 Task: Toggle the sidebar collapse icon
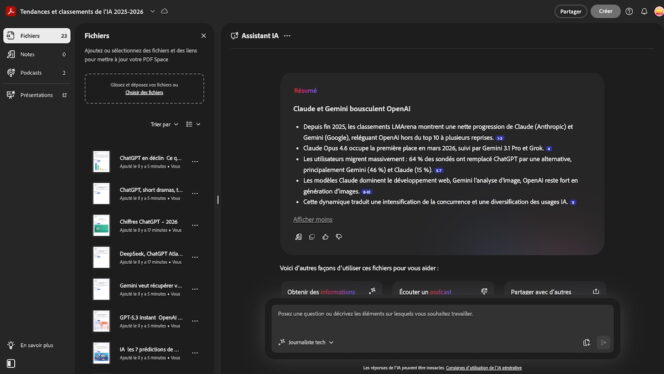click(x=11, y=363)
